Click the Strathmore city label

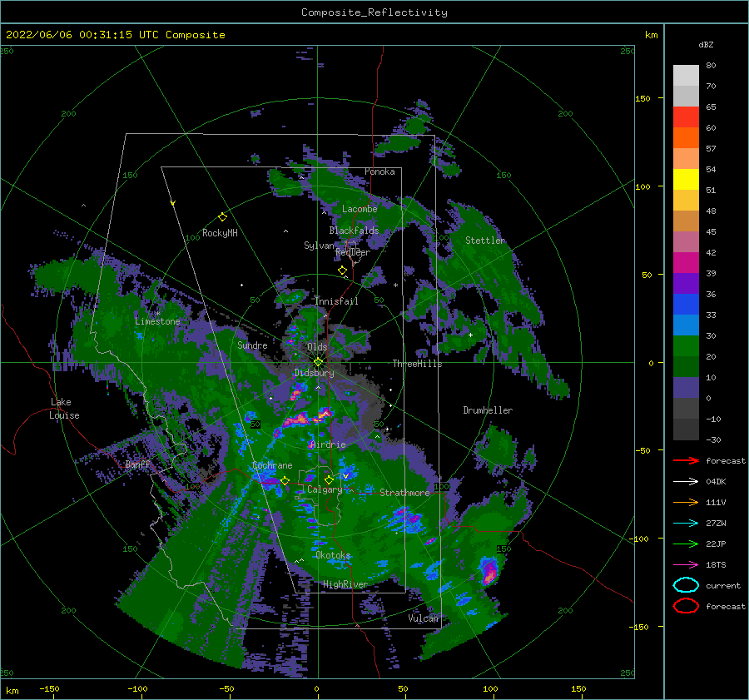tap(404, 493)
